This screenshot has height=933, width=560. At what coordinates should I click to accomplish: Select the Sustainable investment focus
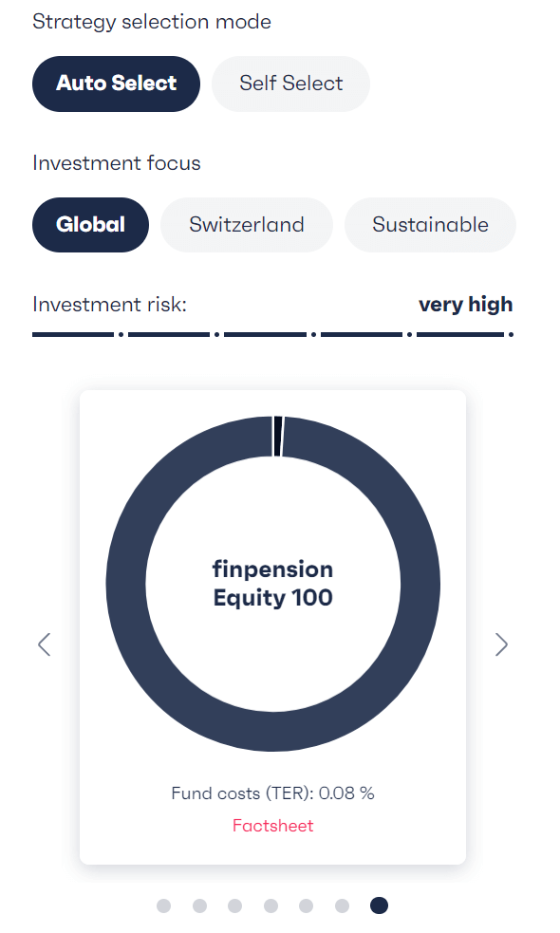pos(430,225)
